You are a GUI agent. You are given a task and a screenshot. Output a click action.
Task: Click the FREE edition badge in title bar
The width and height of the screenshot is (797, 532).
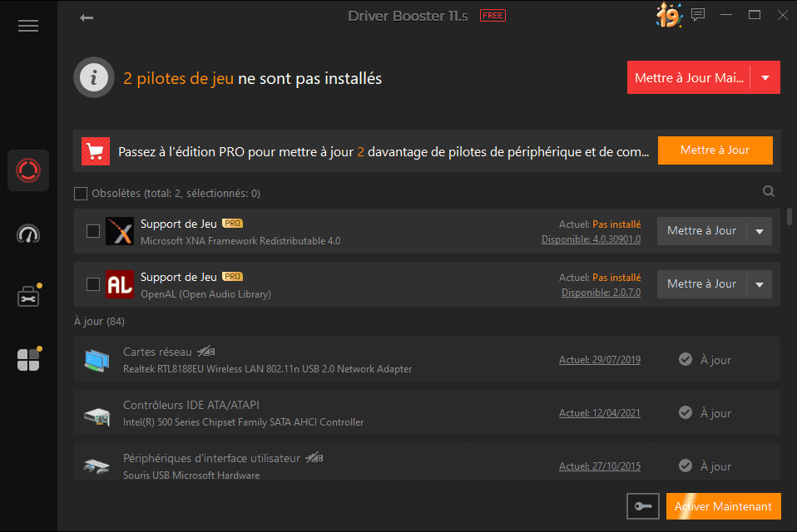pos(493,16)
